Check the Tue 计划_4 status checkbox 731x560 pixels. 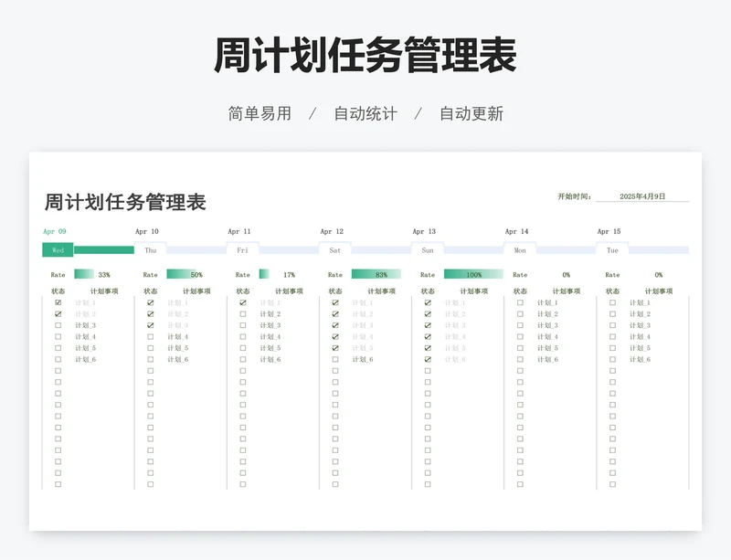tap(612, 337)
